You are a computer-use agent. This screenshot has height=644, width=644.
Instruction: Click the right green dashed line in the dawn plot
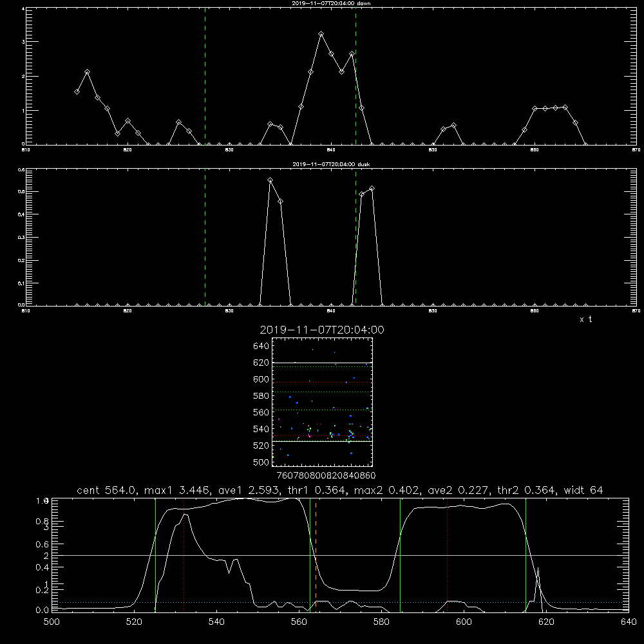(x=355, y=76)
